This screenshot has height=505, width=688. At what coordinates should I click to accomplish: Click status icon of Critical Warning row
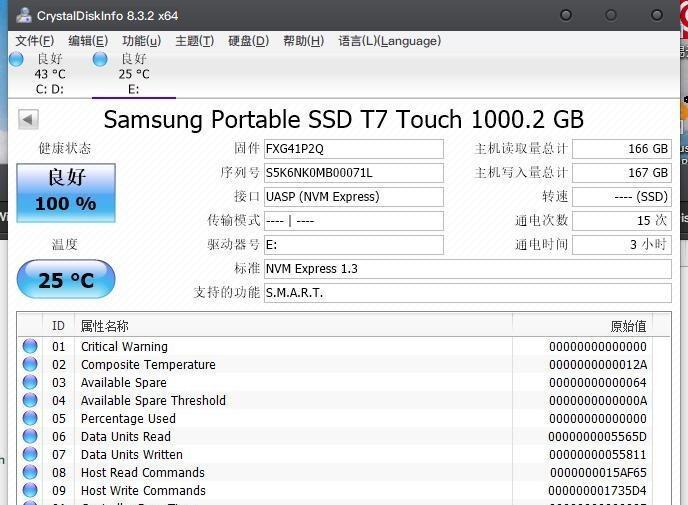[x=30, y=346]
